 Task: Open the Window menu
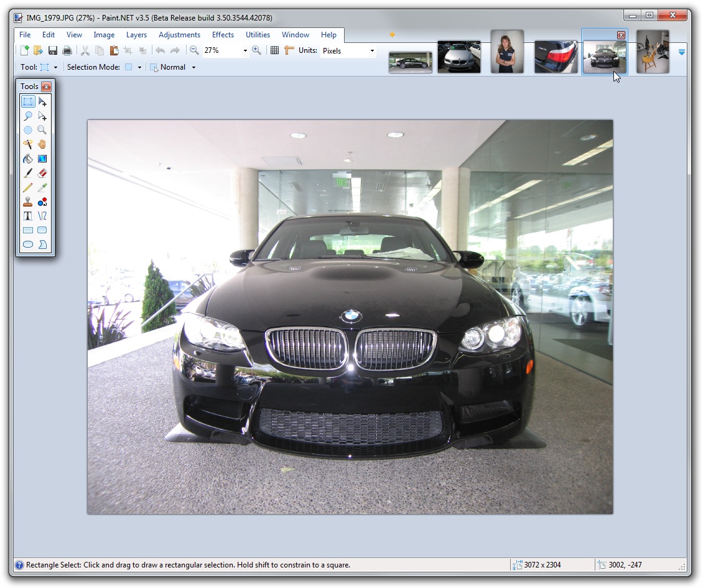click(x=296, y=35)
